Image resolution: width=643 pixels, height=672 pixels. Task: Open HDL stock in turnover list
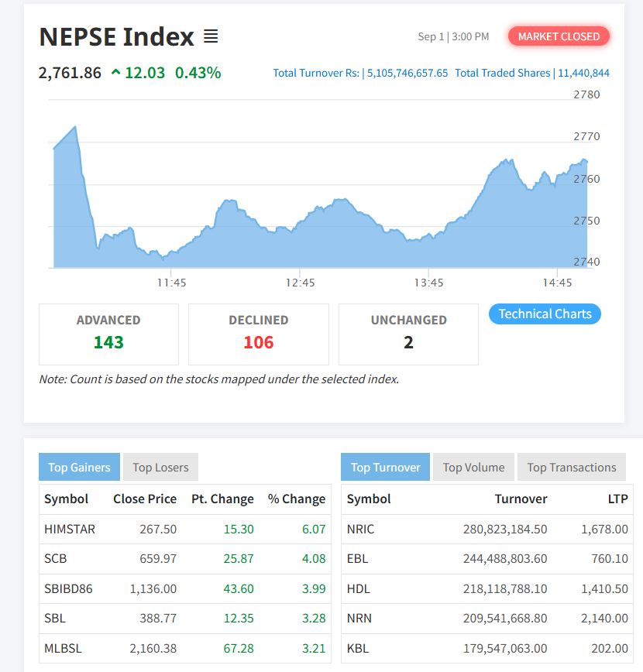[x=359, y=588]
